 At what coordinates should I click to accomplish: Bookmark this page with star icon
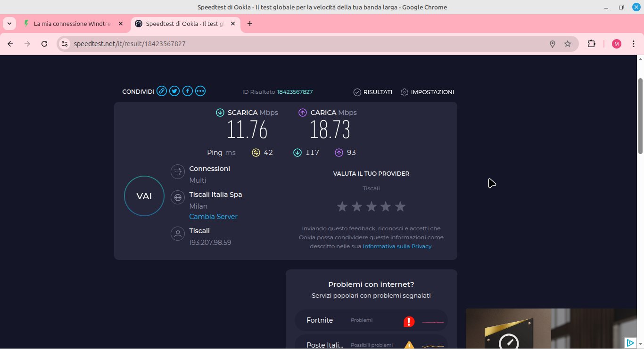coord(568,44)
